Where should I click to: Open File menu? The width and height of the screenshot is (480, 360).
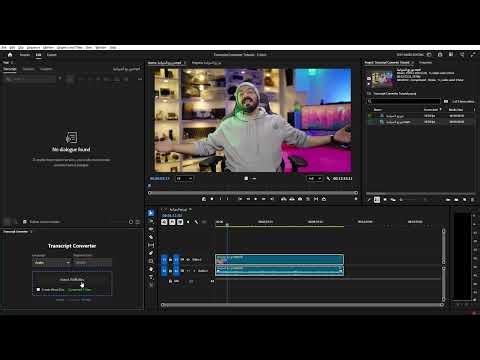(4, 48)
